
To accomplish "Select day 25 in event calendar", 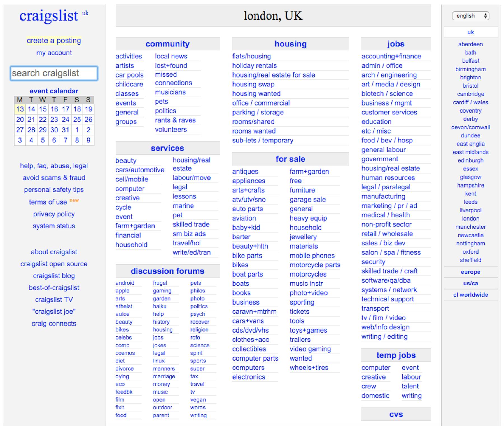I will pos(77,120).
